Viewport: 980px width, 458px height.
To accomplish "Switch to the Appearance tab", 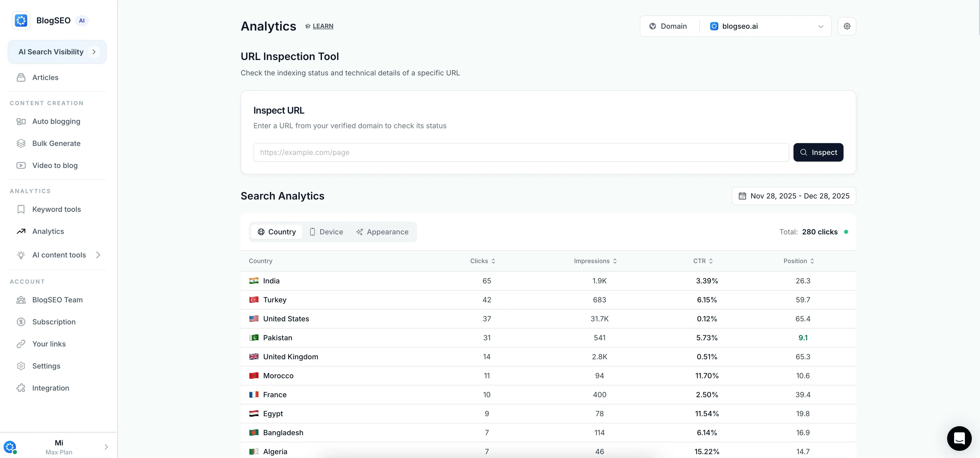I will coord(382,232).
